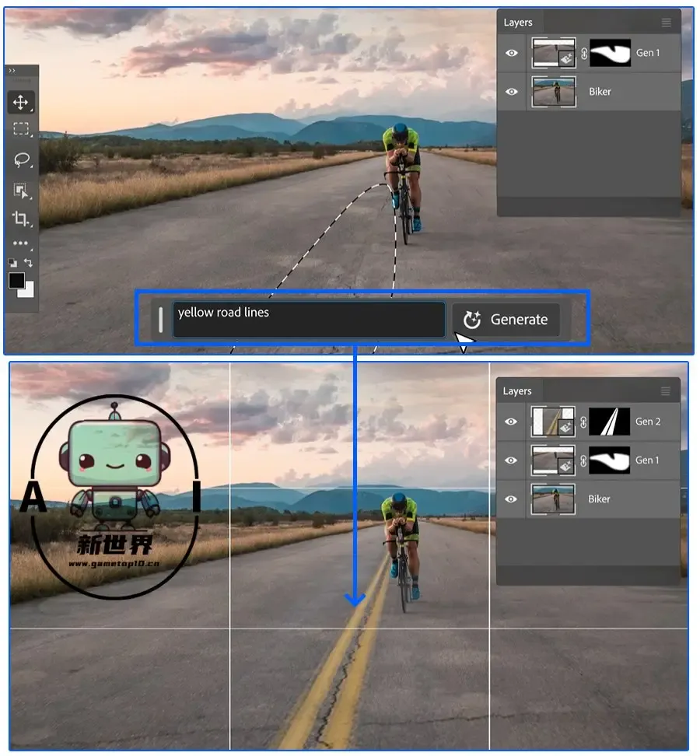
Task: Select Gen 1 layer thumbnail in the panel containing Gen 2
Action: point(552,460)
